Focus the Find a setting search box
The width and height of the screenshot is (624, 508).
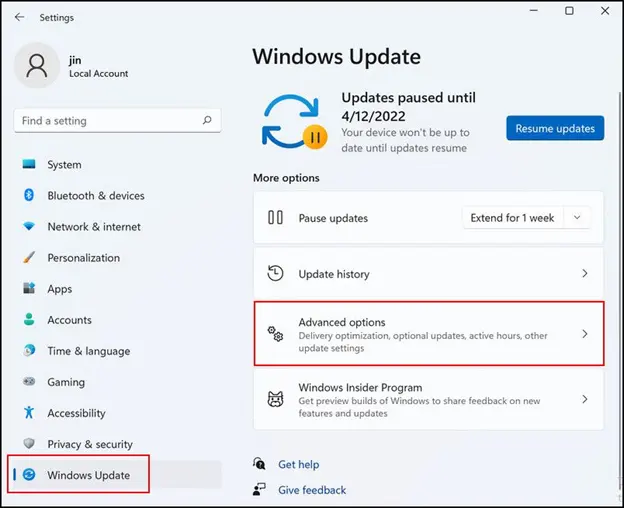117,121
